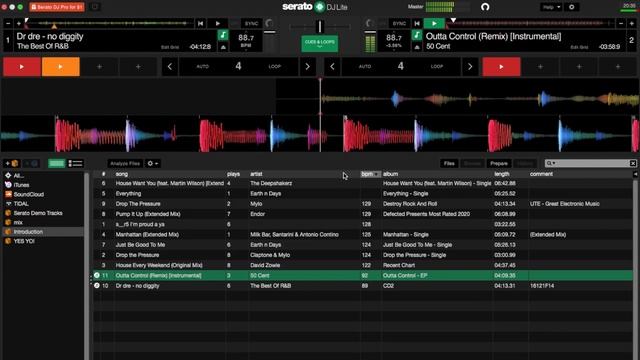Click the plus button on deck 1 pitch
Viewport: 640px width, 360px height.
click(x=18, y=24)
